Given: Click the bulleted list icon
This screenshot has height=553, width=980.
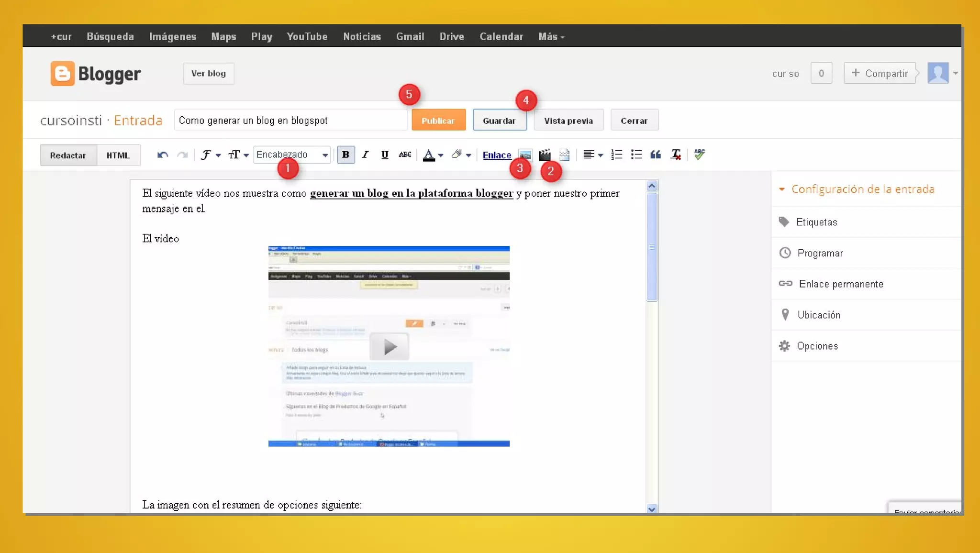Looking at the screenshot, I should tap(636, 155).
